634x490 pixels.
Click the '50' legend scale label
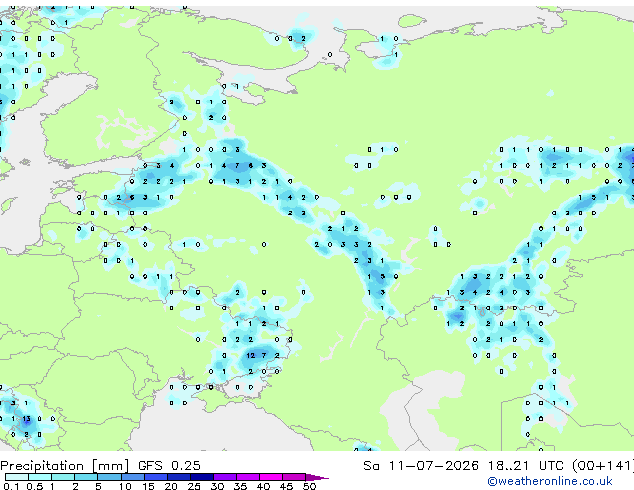[x=309, y=486]
